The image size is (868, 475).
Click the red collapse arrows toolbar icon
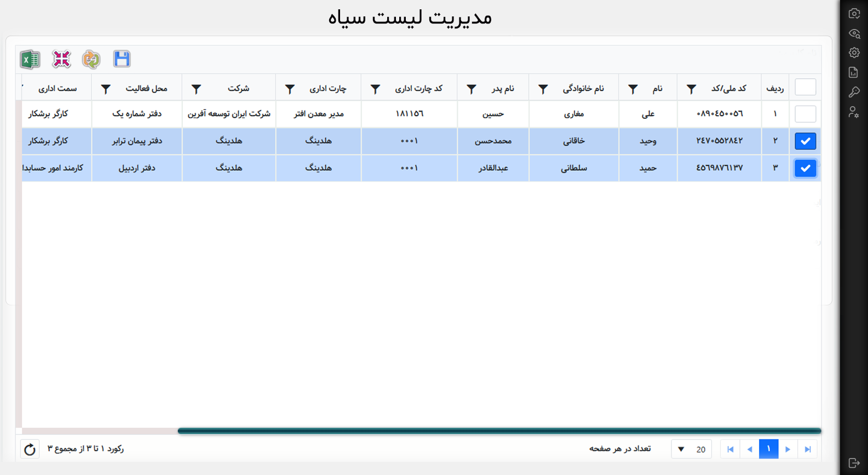[x=61, y=59]
